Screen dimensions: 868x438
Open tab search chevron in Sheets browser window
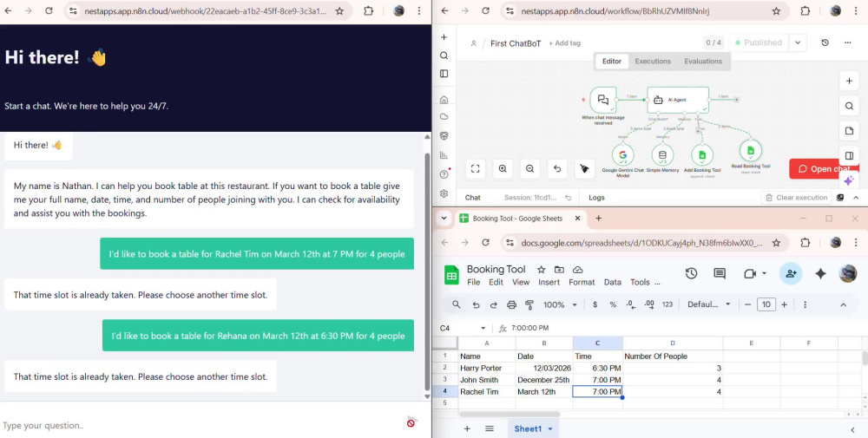[444, 218]
